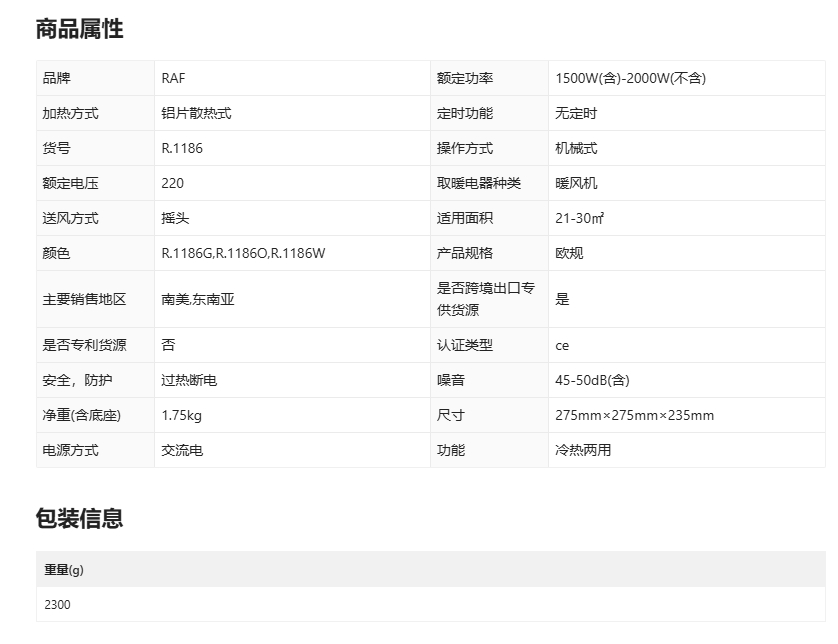Select the package weight value 2300
The height and width of the screenshot is (644, 838).
click(57, 604)
